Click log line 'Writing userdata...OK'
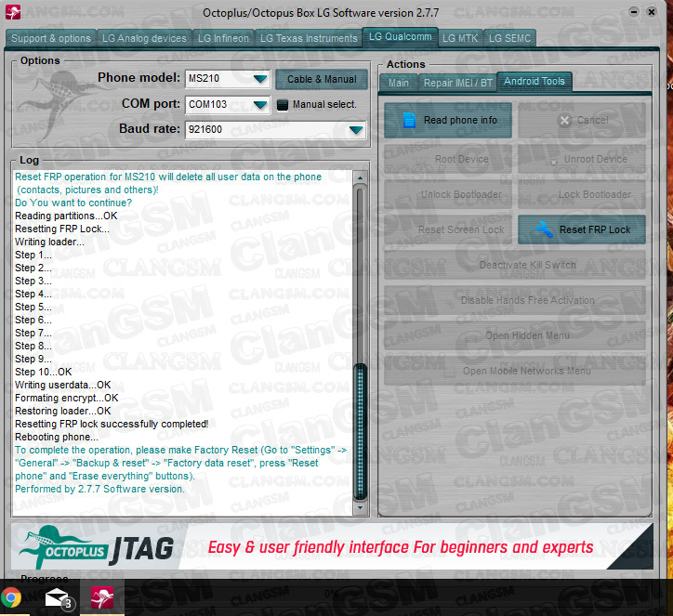This screenshot has height=616, width=673. pos(62,385)
